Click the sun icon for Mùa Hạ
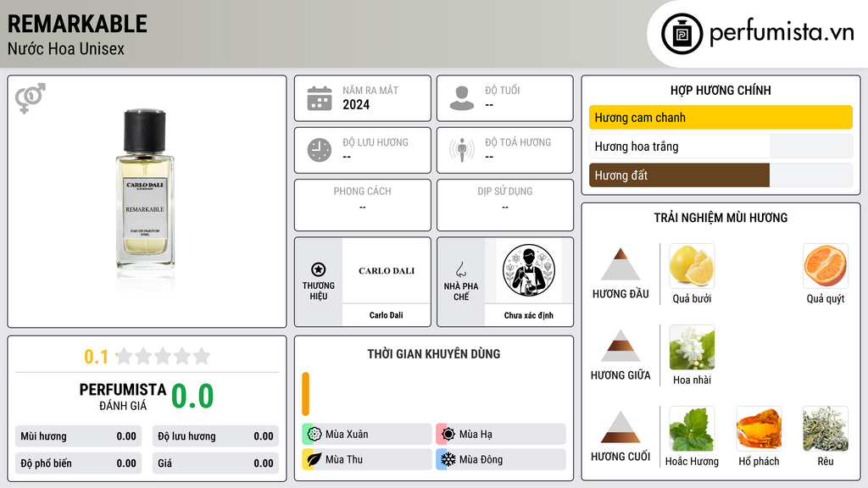Viewport: 868px width, 488px height. (448, 435)
